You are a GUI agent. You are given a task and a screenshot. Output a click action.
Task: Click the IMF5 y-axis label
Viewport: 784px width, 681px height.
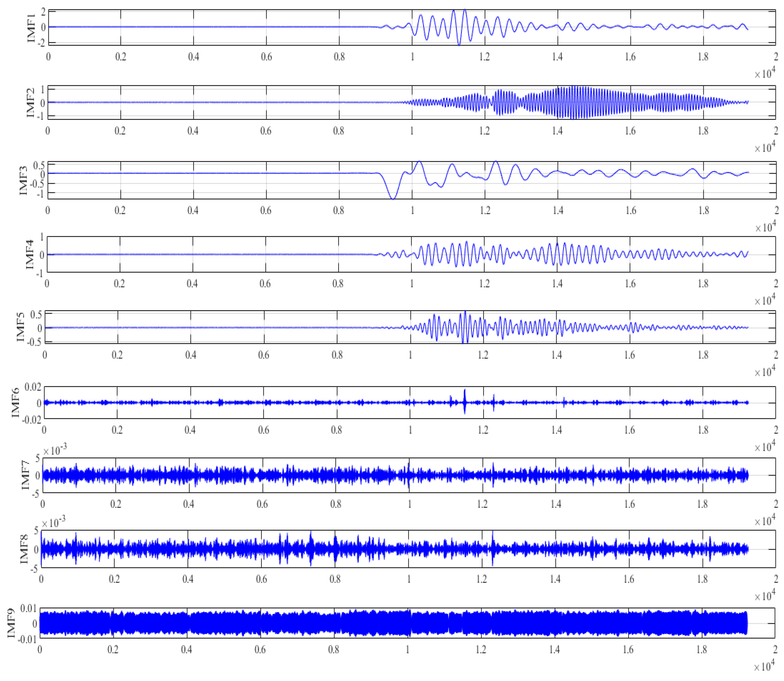tap(21, 327)
